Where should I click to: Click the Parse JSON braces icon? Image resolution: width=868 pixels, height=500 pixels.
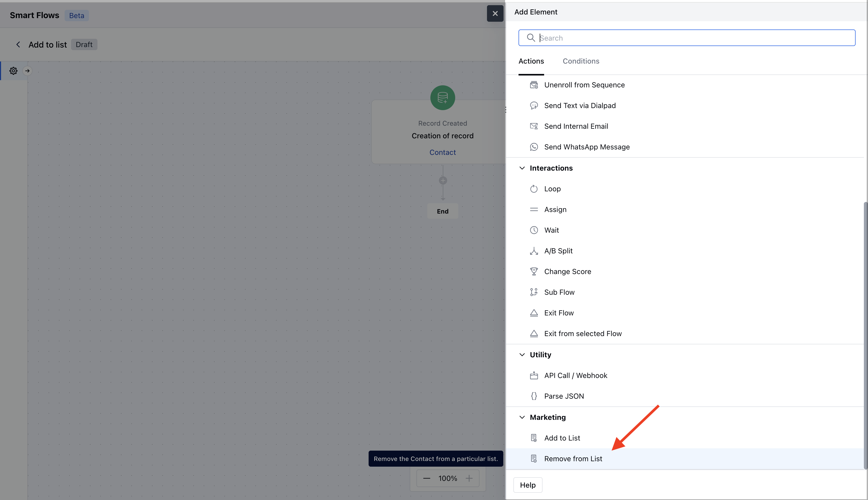click(x=534, y=396)
